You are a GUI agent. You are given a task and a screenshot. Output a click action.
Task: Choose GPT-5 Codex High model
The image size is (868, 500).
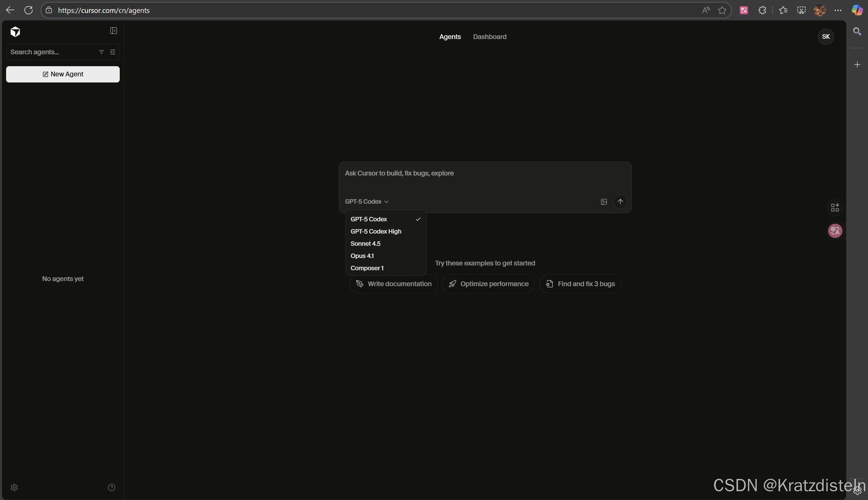pos(376,232)
